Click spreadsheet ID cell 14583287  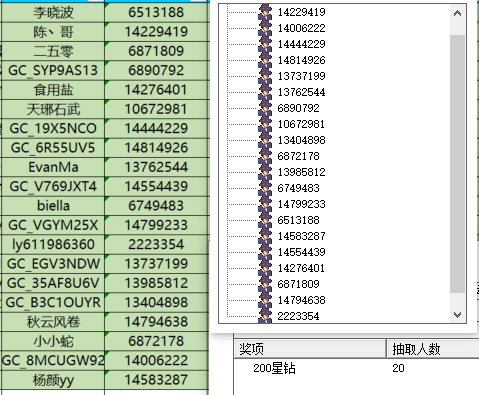click(156, 380)
